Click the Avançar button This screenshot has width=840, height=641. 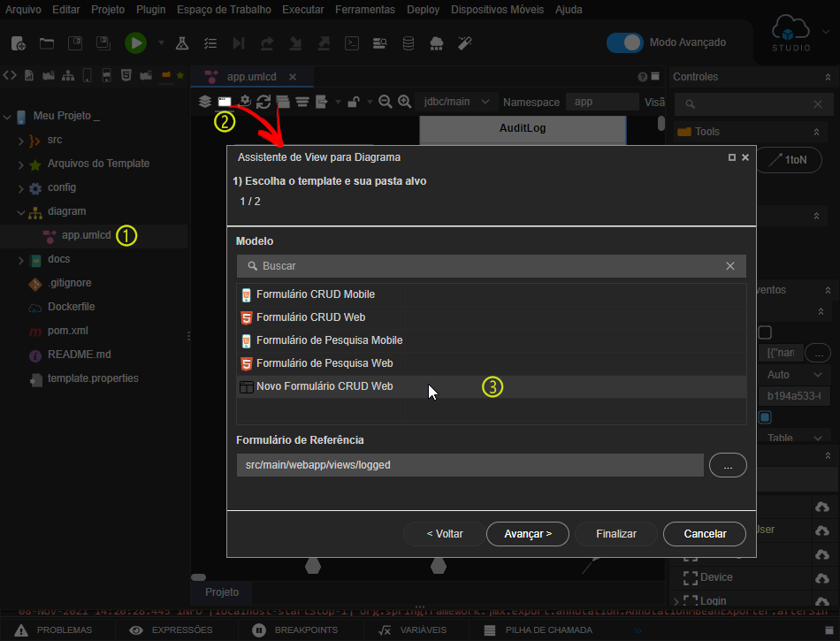528,534
